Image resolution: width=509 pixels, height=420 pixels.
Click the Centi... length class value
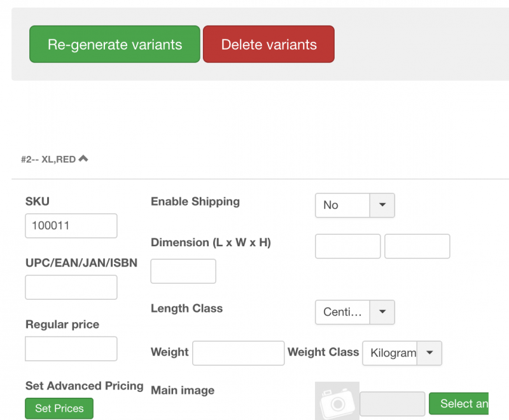342,312
